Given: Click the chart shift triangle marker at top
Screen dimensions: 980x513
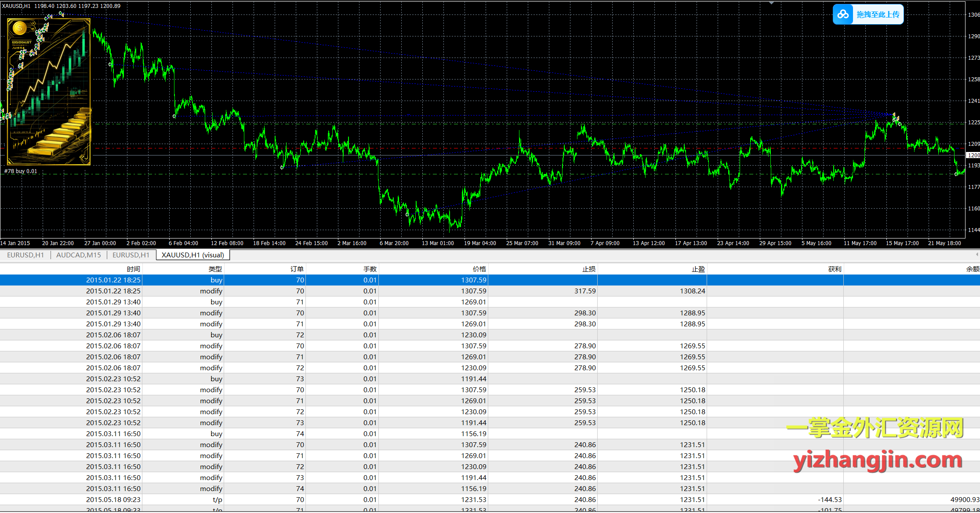Looking at the screenshot, I should point(771,3).
